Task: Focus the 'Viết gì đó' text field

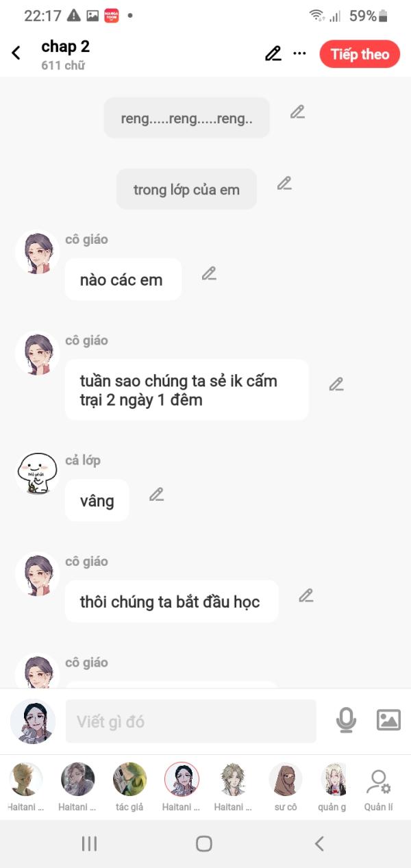Action: [191, 721]
